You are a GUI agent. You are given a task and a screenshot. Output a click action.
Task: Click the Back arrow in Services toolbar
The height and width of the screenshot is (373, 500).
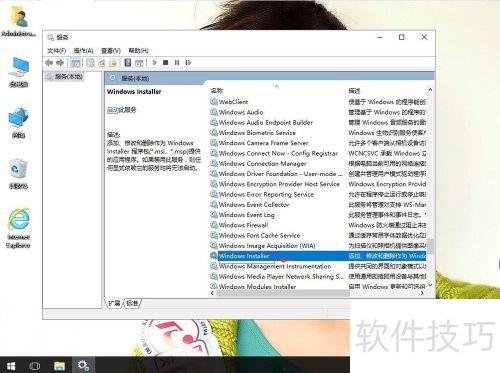click(x=49, y=63)
